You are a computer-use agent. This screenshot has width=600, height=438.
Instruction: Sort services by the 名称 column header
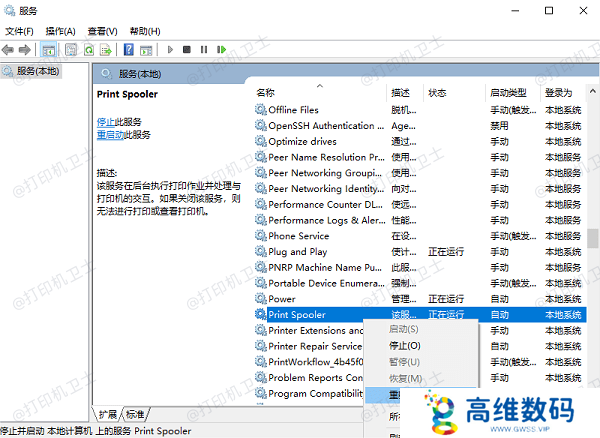(x=266, y=92)
